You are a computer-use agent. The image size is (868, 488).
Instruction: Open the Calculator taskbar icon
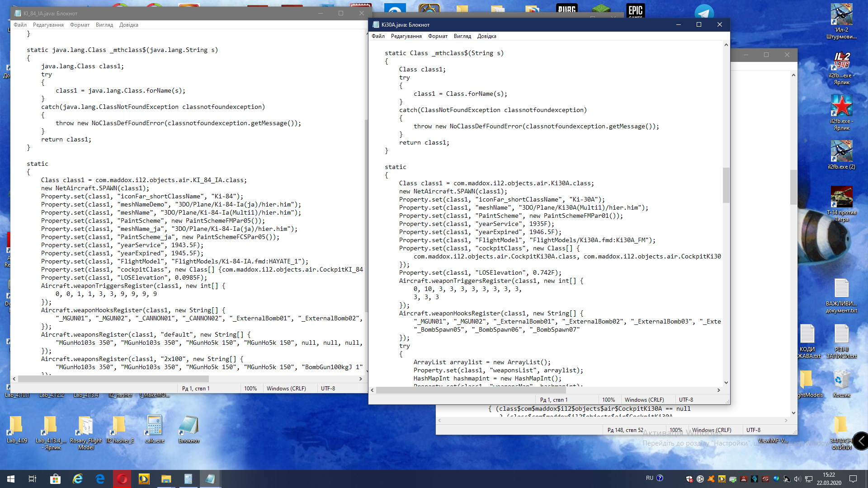tap(188, 479)
